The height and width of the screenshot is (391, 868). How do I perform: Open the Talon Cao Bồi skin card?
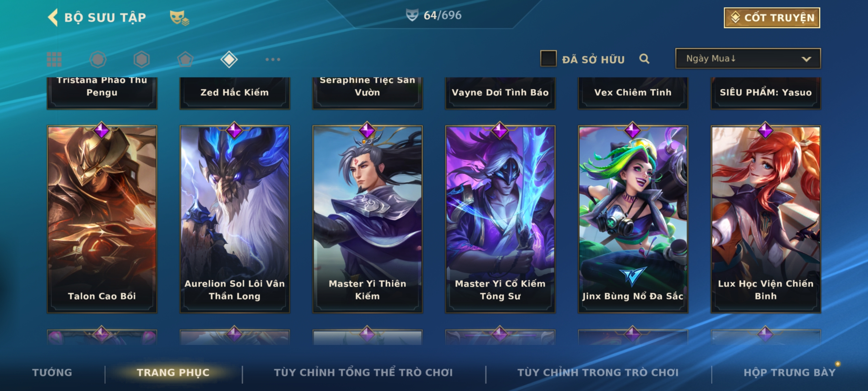coord(102,219)
